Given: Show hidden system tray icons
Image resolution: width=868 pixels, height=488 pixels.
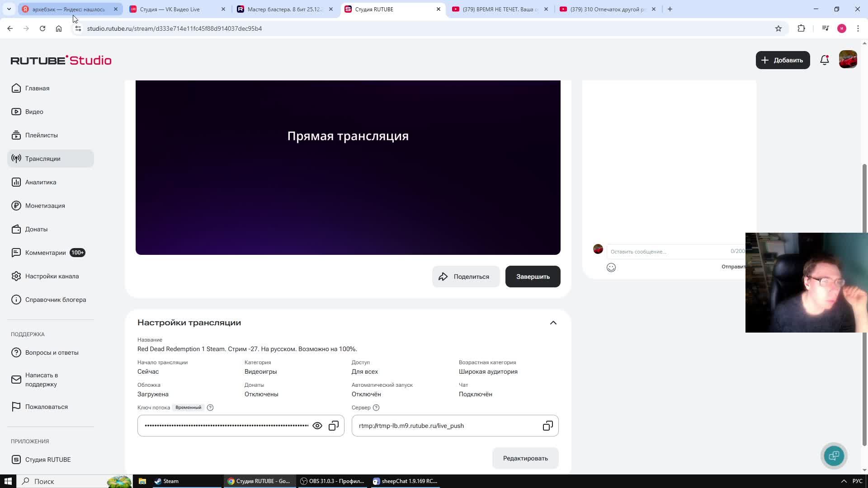Looking at the screenshot, I should (844, 481).
